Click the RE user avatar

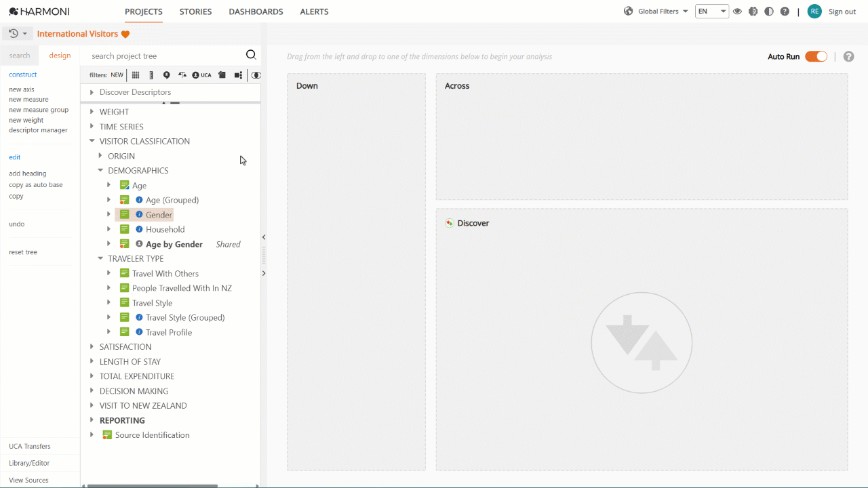814,12
